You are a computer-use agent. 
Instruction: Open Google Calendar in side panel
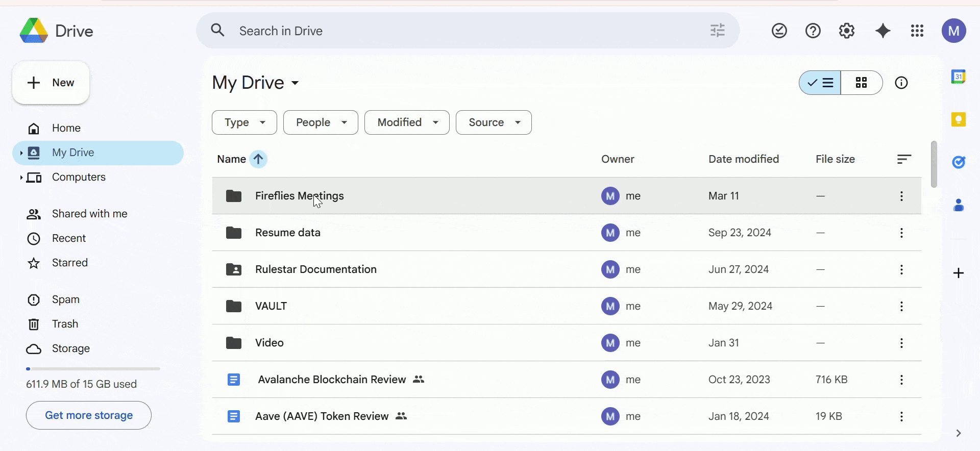pyautogui.click(x=958, y=77)
